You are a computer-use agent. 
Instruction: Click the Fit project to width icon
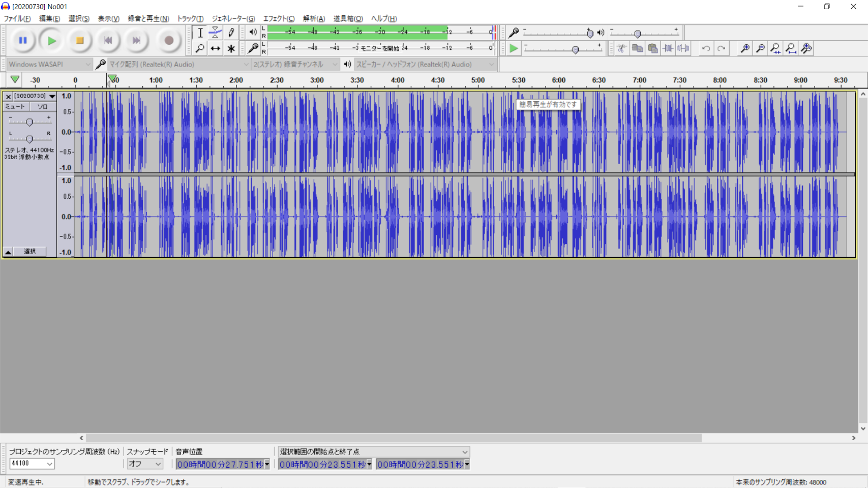click(x=791, y=49)
